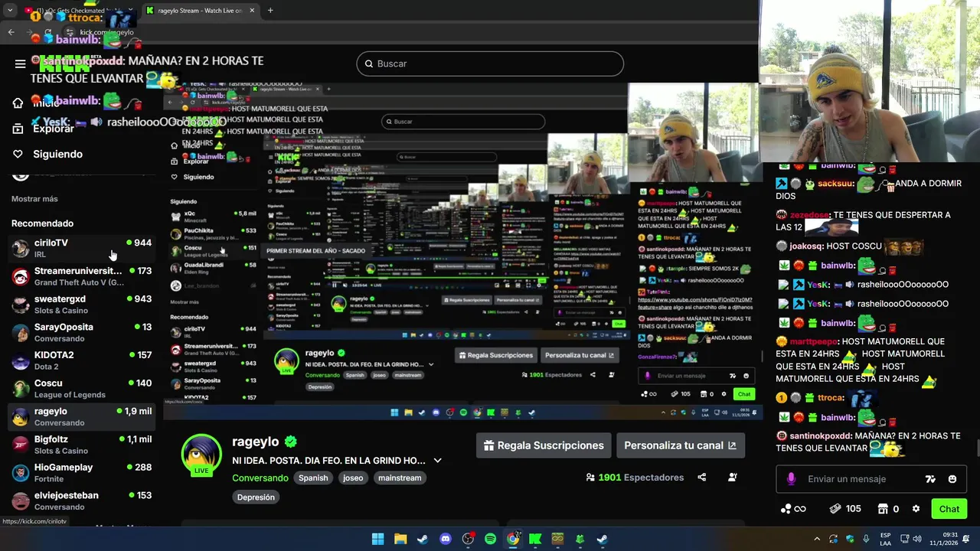
Task: Click the purple microphone chat icon
Action: point(791,479)
